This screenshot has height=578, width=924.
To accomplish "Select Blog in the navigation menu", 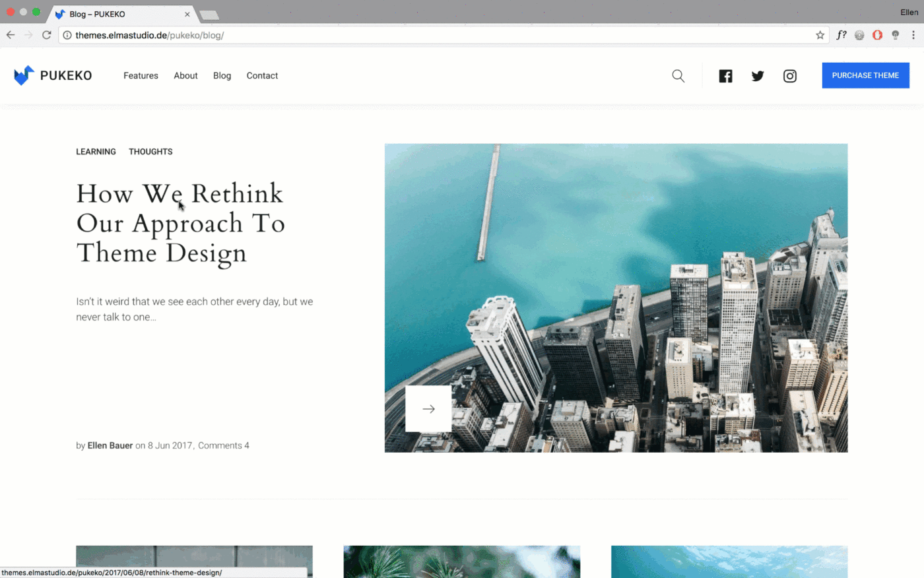I will [222, 75].
